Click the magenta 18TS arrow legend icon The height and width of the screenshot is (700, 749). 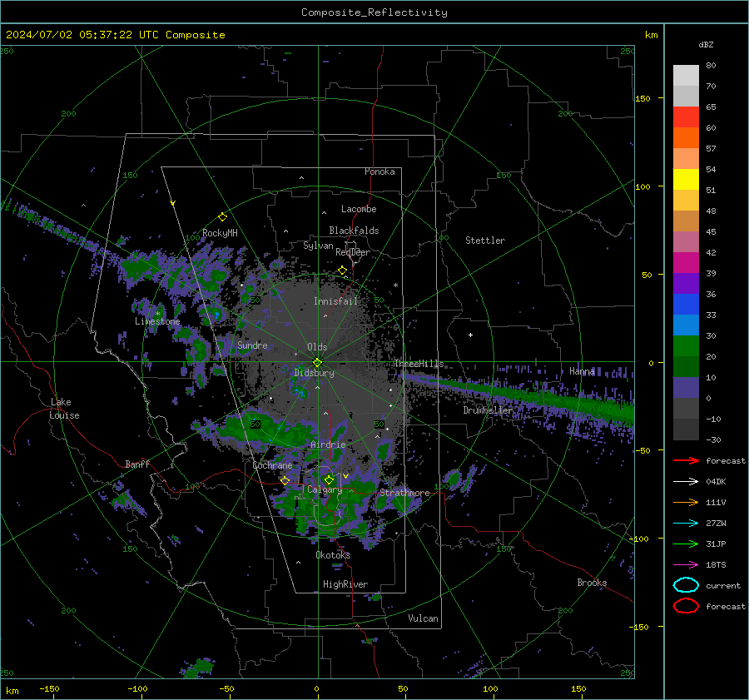(686, 564)
